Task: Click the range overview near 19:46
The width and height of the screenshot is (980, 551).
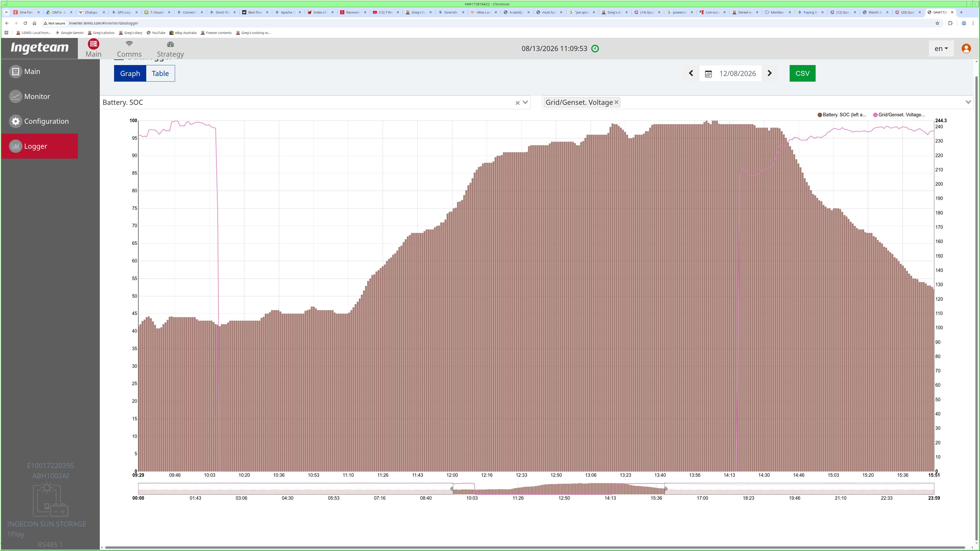Action: coord(794,489)
